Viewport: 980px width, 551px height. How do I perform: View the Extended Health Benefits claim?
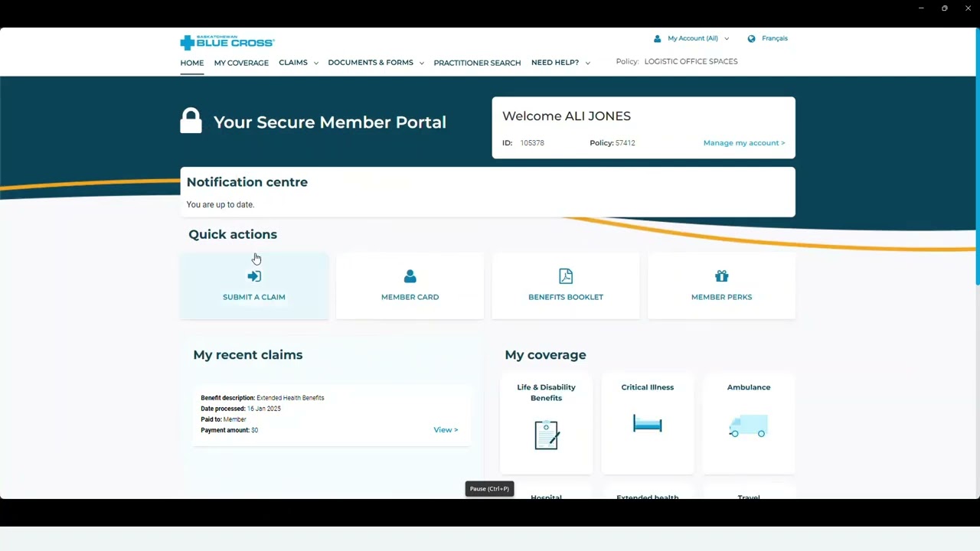pyautogui.click(x=446, y=430)
